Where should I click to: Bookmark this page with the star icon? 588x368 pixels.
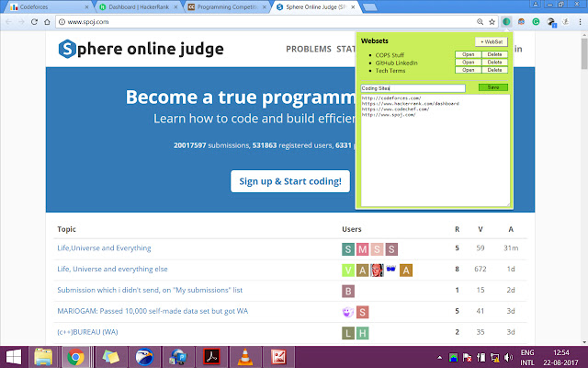(x=492, y=22)
